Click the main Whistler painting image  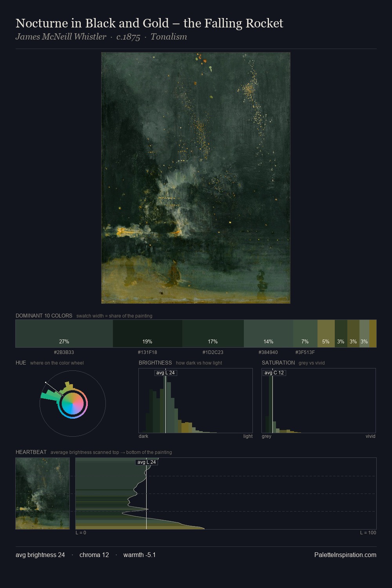click(x=196, y=178)
